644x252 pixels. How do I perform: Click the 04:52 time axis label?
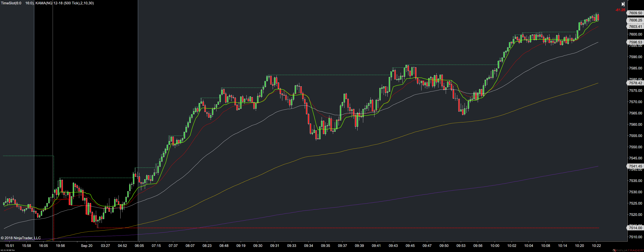pyautogui.click(x=122, y=246)
